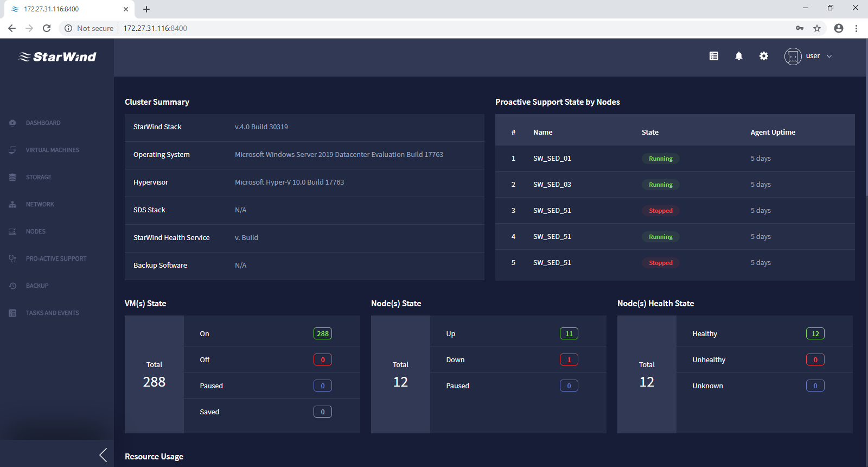Click Running badge in row 4

[661, 237]
